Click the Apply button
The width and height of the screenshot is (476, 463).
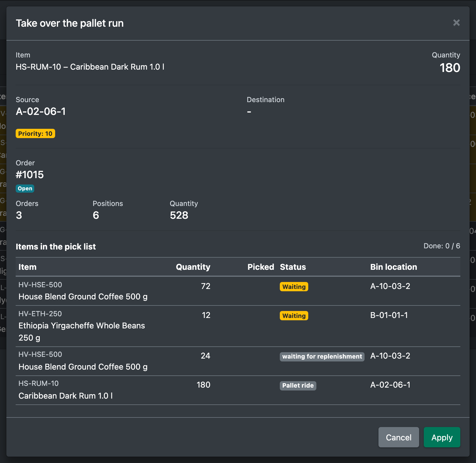coord(442,437)
